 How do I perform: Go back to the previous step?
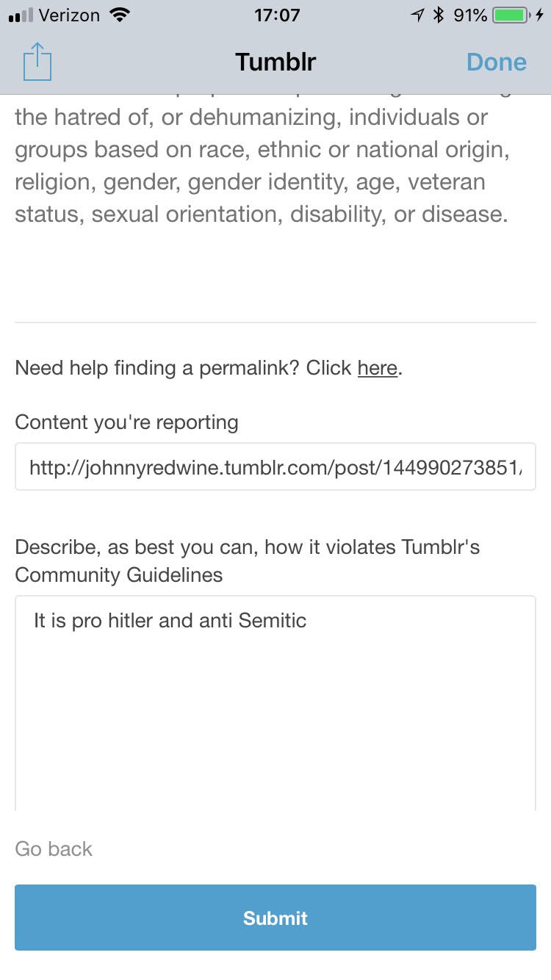point(54,849)
